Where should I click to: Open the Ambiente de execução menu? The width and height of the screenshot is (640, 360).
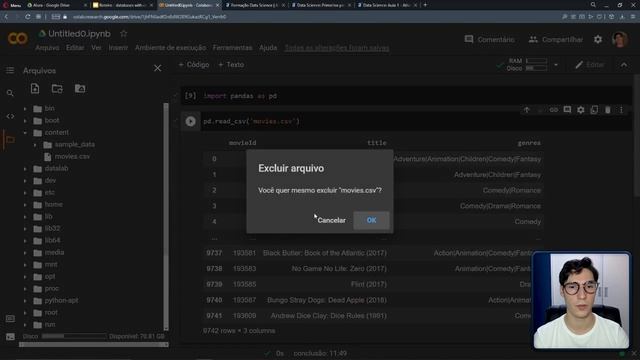pyautogui.click(x=171, y=48)
